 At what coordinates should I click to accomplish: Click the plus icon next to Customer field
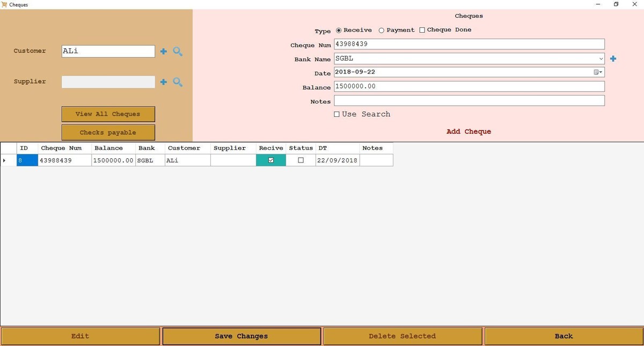(164, 51)
